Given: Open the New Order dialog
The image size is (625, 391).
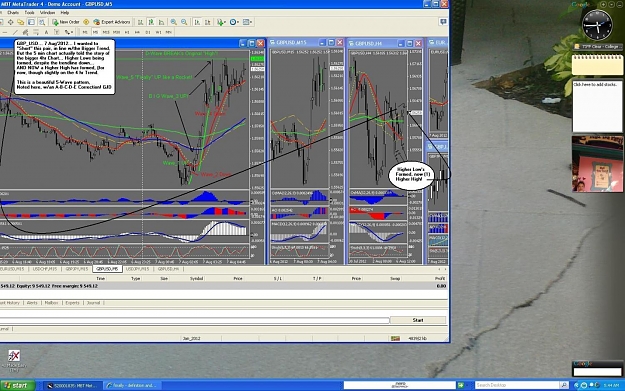Looking at the screenshot, I should click(x=66, y=22).
